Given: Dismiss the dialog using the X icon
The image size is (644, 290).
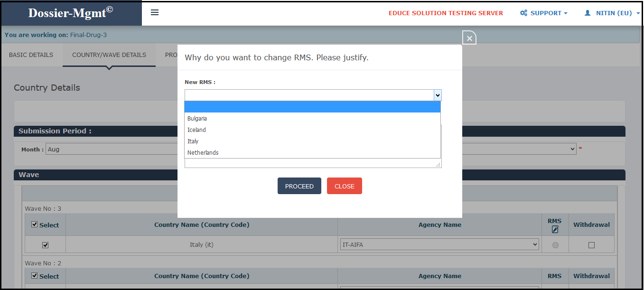Looking at the screenshot, I should 469,37.
